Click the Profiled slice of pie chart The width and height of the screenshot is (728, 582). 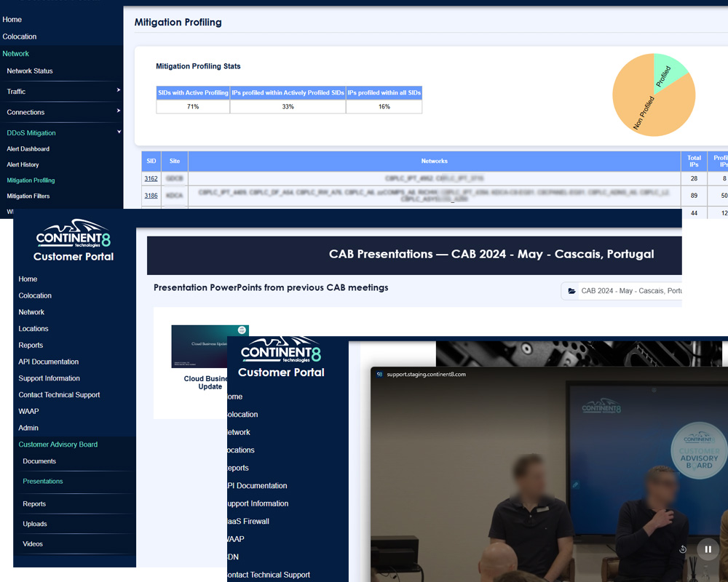(665, 71)
